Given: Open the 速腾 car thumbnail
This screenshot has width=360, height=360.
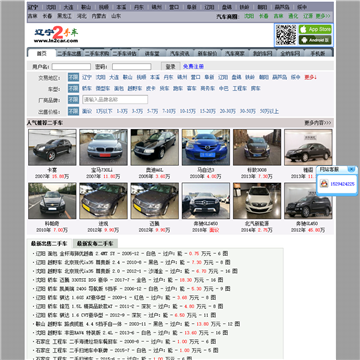Looking at the screenshot, I should pos(103,201).
